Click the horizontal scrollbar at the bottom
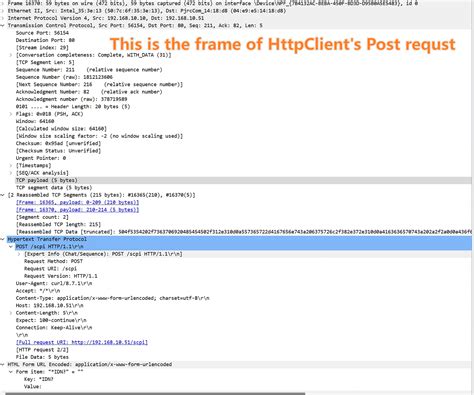The width and height of the screenshot is (474, 395). [155, 394]
